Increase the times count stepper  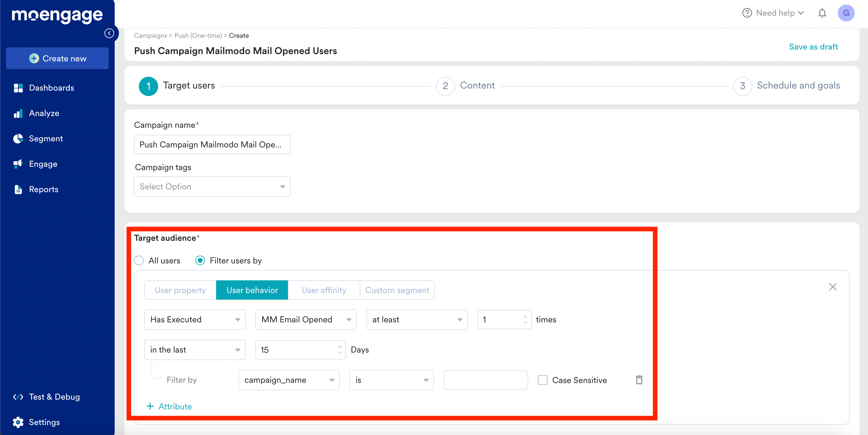tap(525, 316)
